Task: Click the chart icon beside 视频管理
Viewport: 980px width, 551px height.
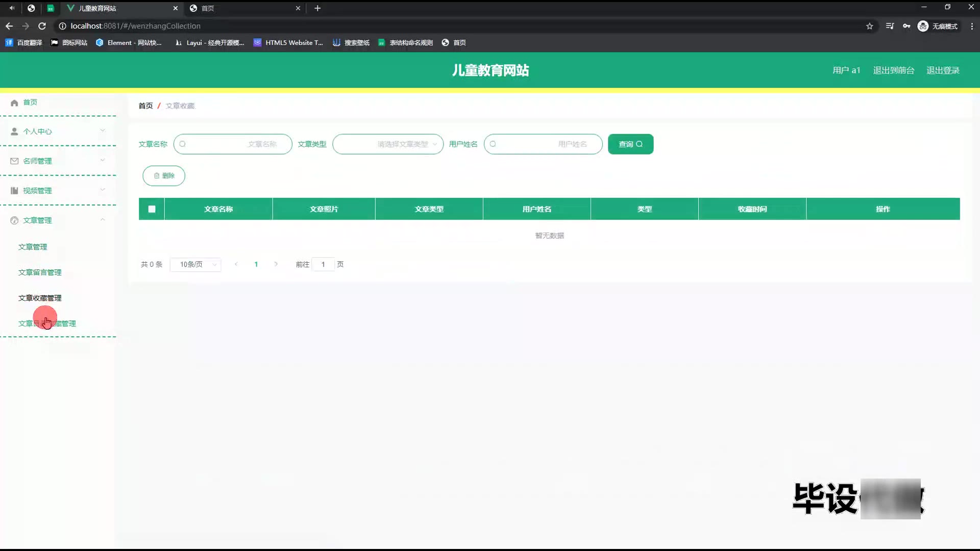Action: pyautogui.click(x=14, y=191)
